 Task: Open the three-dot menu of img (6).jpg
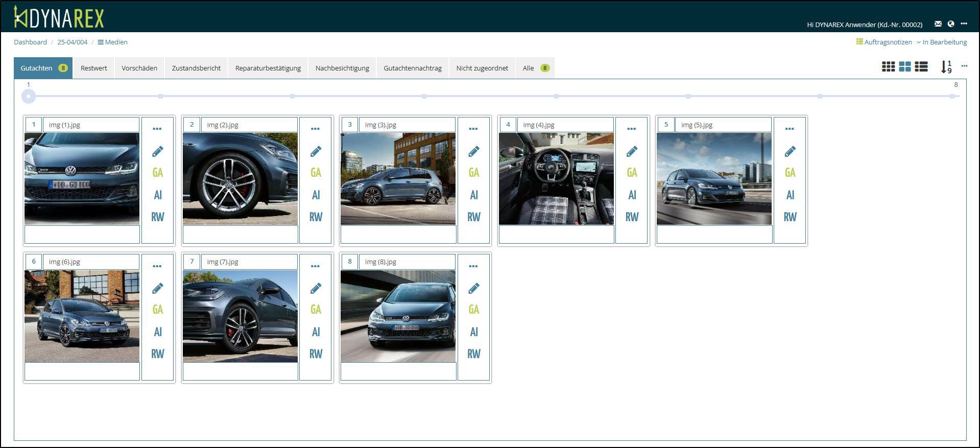[157, 266]
